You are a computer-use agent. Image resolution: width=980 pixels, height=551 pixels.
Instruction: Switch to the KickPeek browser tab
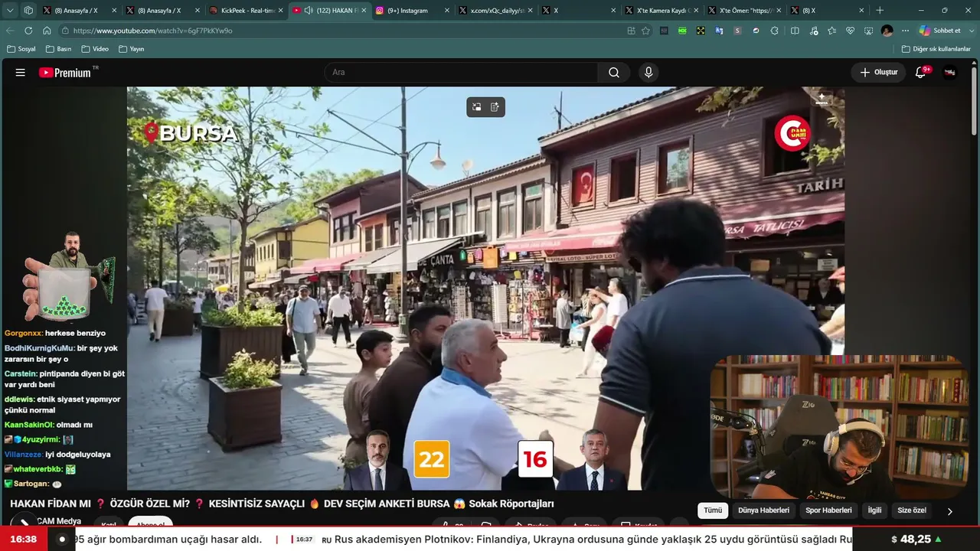click(x=247, y=11)
